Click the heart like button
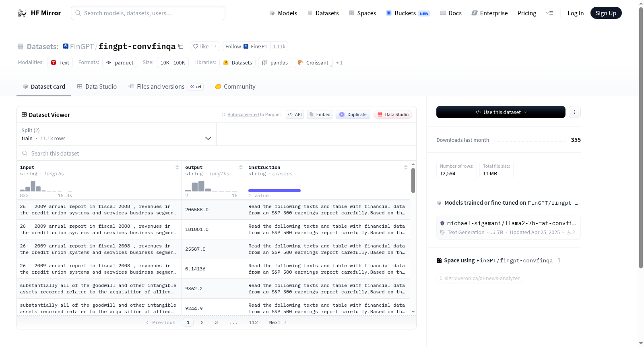Image resolution: width=644 pixels, height=347 pixels. coord(200,47)
